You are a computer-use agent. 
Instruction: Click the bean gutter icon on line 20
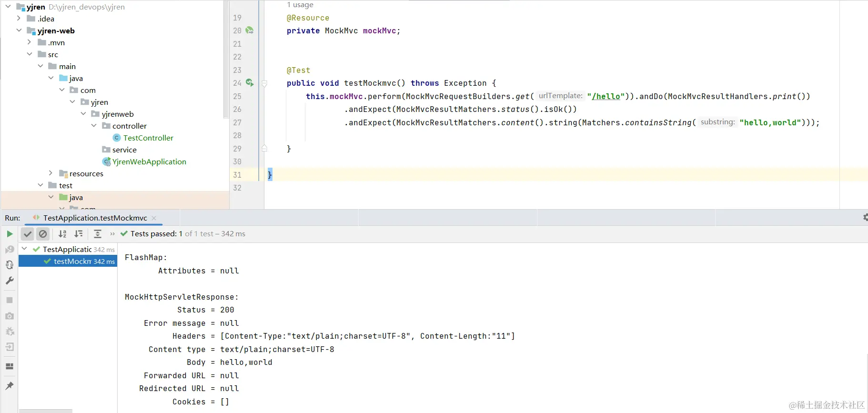250,30
